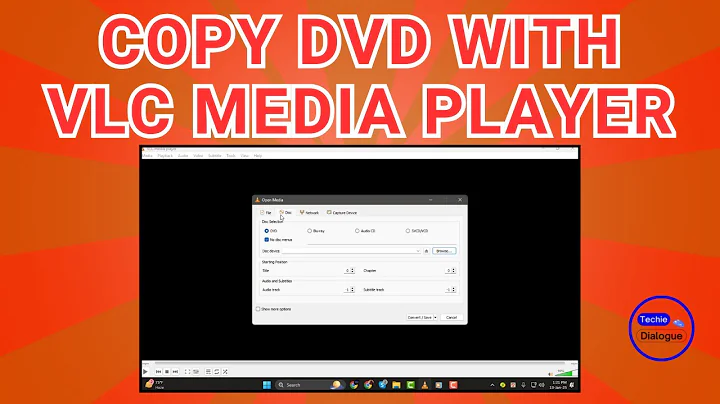Click the VLC seek bar
This screenshot has width=720, height=404.
(360, 364)
